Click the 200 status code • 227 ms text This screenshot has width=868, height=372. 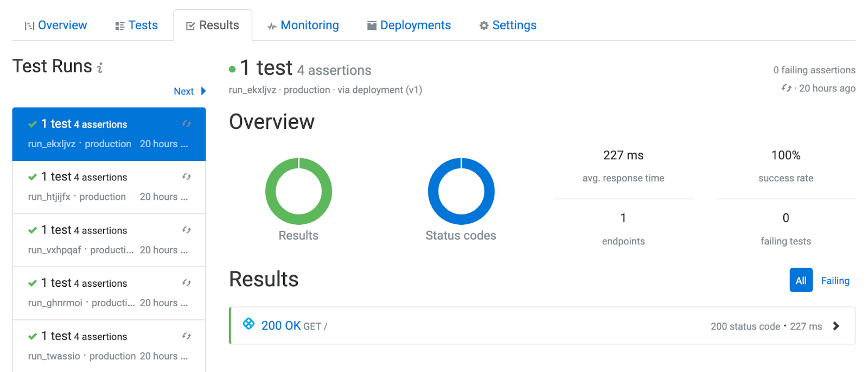[x=766, y=326]
